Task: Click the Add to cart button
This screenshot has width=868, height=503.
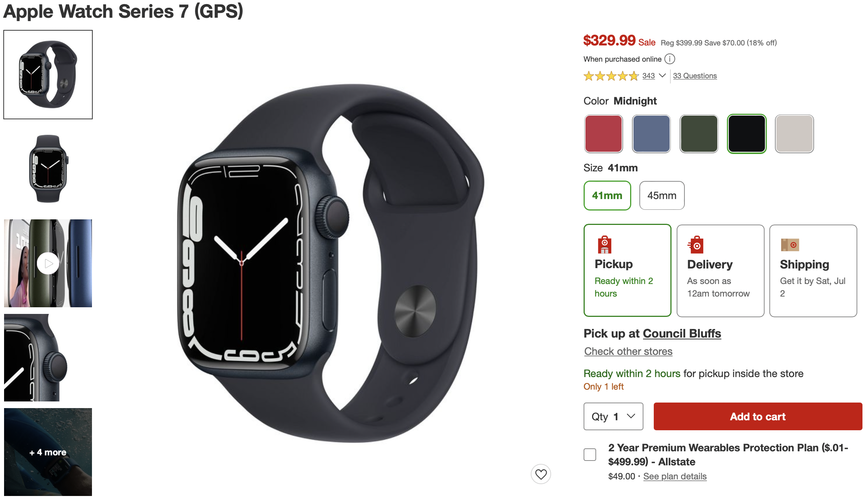Action: point(758,416)
